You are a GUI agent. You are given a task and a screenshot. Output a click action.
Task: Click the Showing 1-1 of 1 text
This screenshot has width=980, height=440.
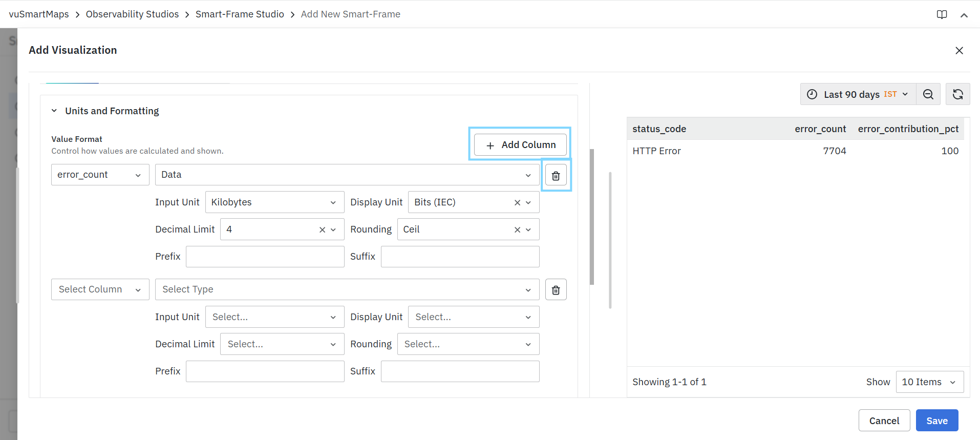tap(669, 382)
